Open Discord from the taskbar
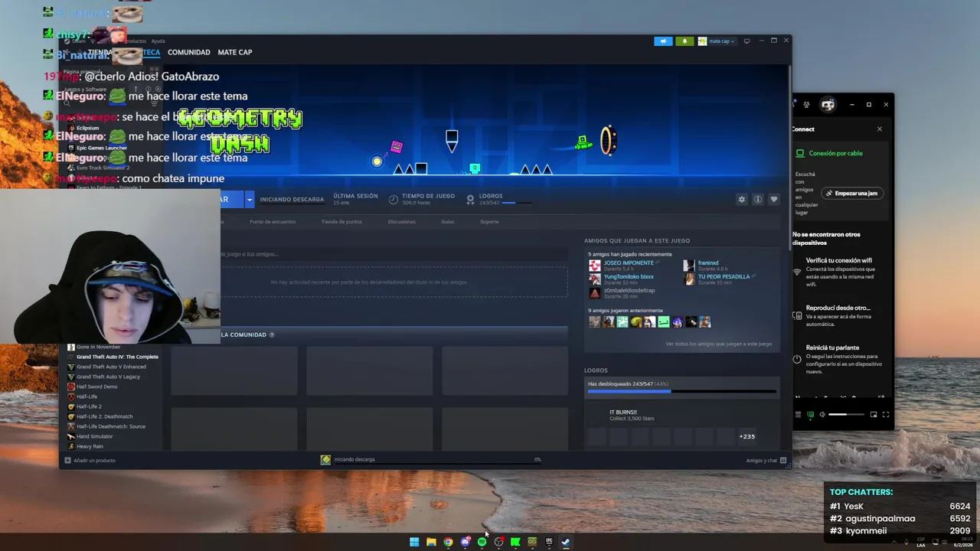 465,542
